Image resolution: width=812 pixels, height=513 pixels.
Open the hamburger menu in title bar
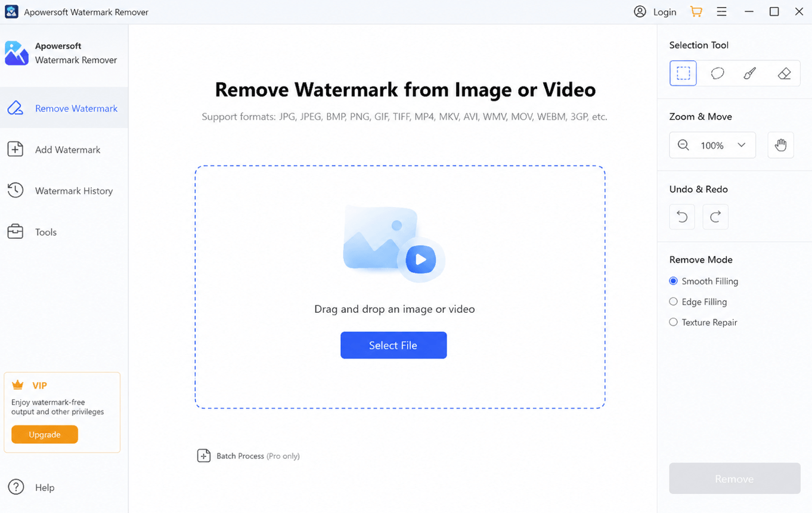[721, 11]
